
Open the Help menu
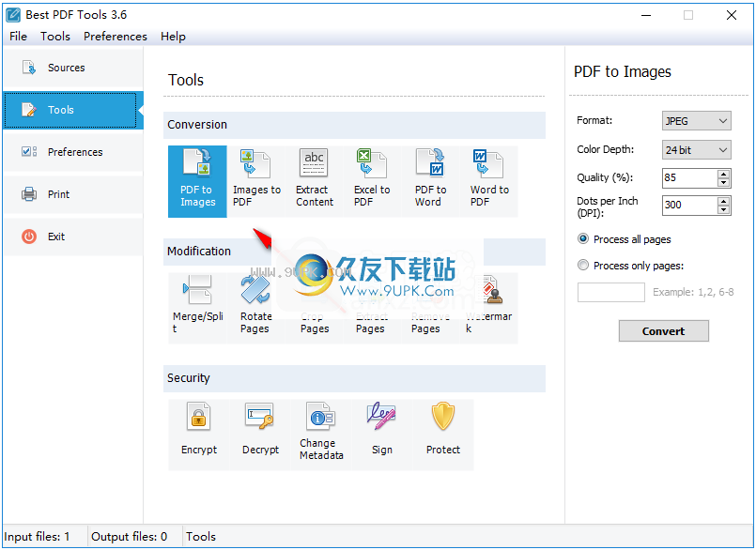pos(173,37)
